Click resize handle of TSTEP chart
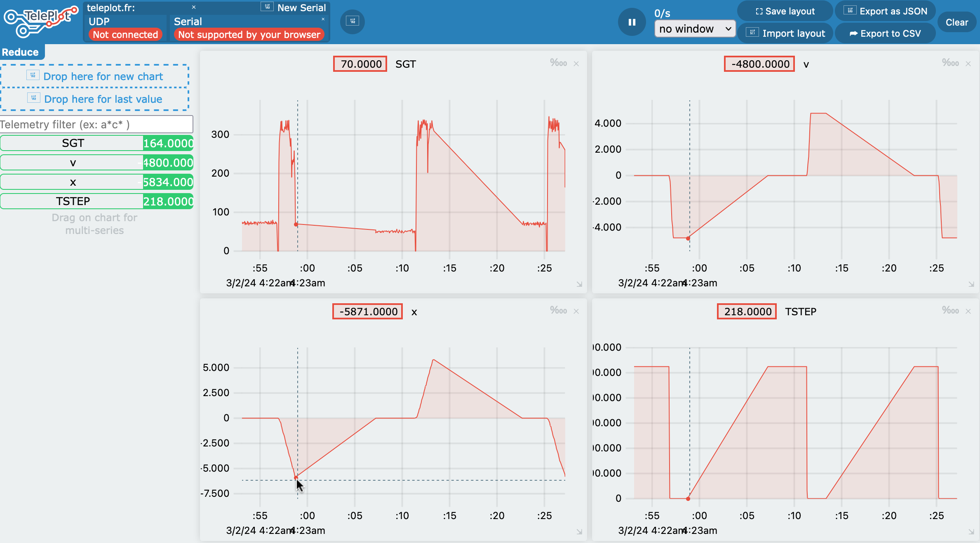Image resolution: width=980 pixels, height=543 pixels. coord(971,531)
